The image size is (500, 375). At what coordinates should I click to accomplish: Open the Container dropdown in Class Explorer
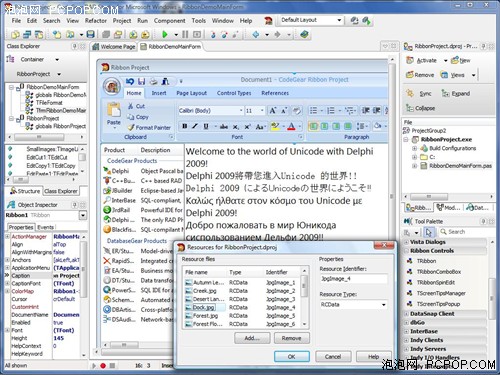(x=57, y=60)
